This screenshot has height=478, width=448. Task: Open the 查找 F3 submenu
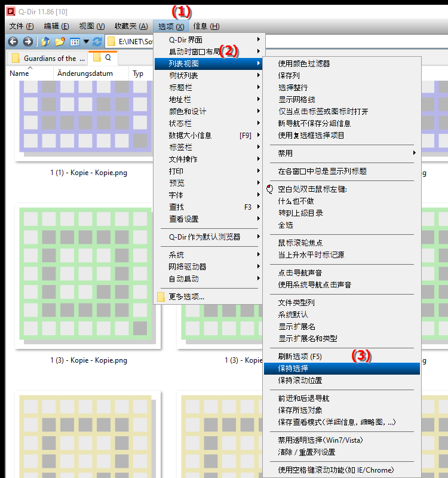(208, 207)
